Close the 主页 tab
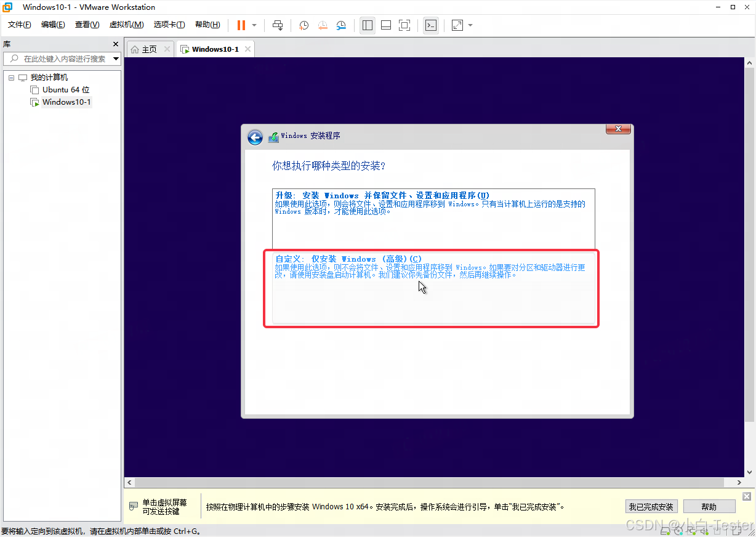This screenshot has width=756, height=537. [167, 49]
